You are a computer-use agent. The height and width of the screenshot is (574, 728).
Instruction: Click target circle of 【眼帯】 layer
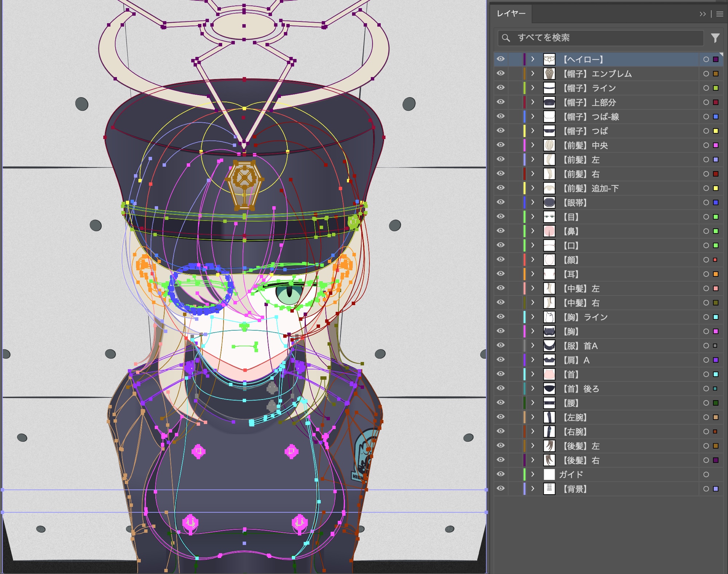coord(706,203)
